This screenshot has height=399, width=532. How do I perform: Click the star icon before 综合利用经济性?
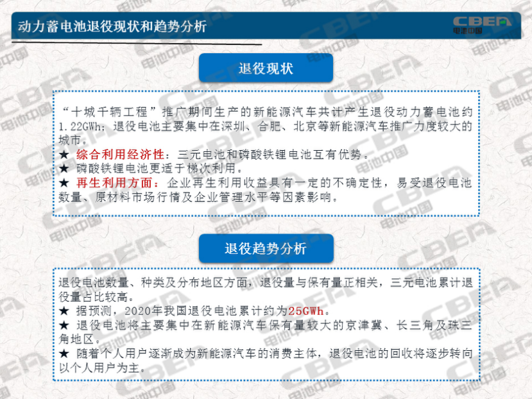(64, 154)
